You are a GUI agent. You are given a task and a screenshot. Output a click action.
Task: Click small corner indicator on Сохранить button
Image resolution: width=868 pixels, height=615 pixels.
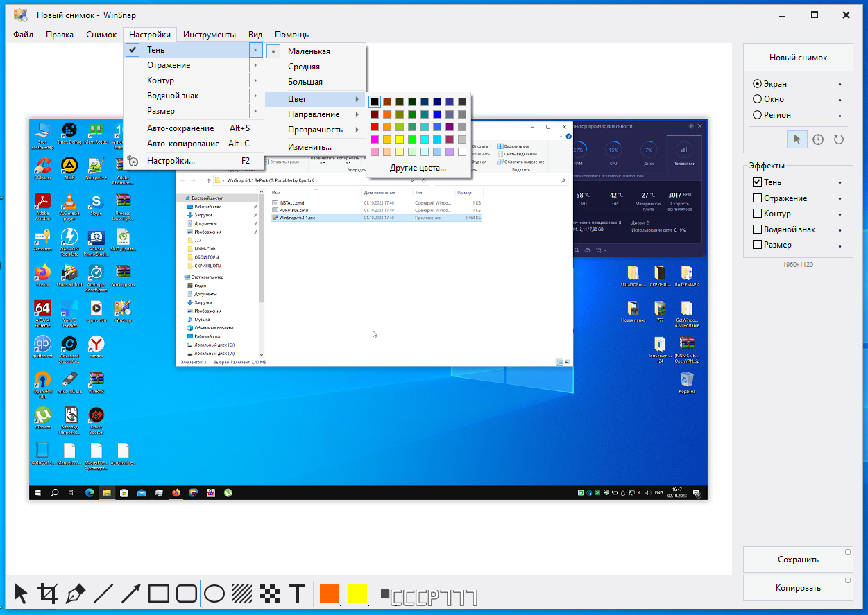pos(848,552)
